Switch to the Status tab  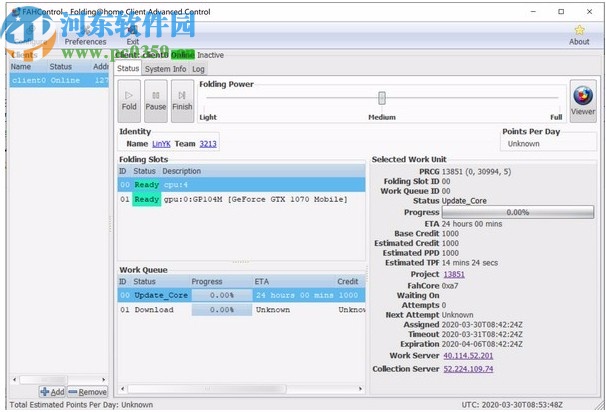click(128, 68)
